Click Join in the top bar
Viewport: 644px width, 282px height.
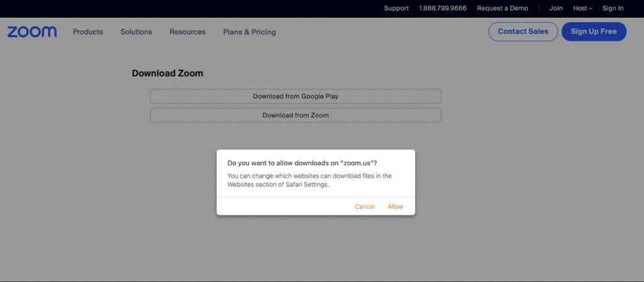click(x=556, y=8)
